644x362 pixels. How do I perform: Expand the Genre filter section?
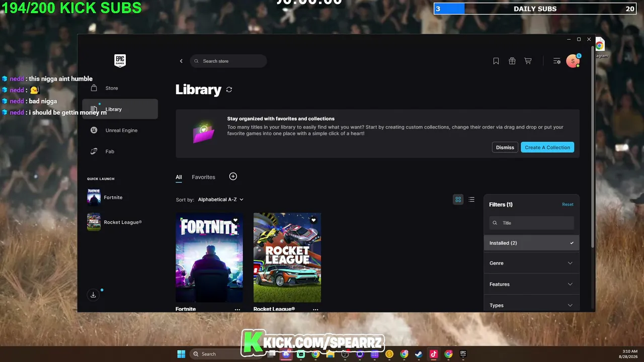[x=531, y=263]
